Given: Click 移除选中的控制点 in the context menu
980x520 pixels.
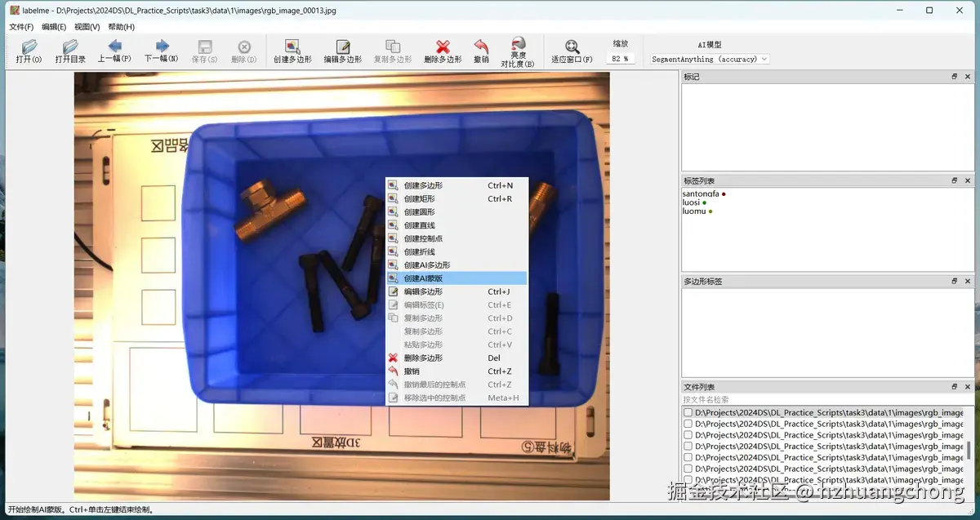Looking at the screenshot, I should (x=457, y=398).
